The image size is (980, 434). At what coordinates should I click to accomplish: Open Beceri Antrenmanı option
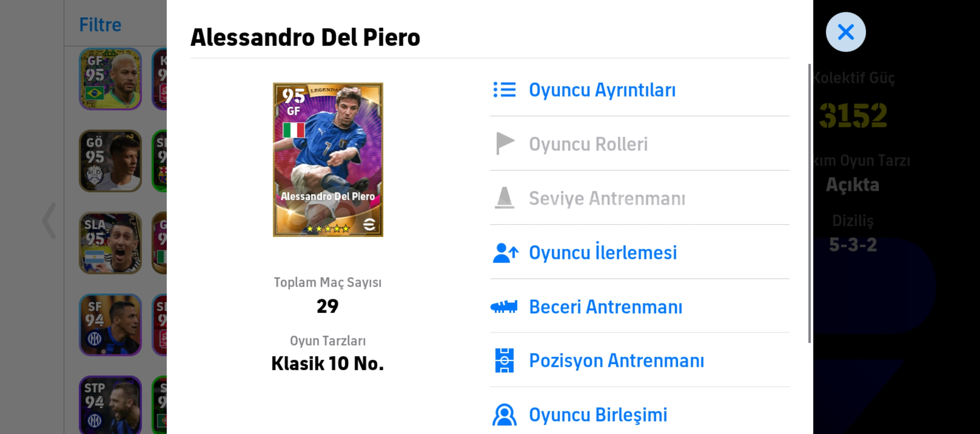point(605,307)
